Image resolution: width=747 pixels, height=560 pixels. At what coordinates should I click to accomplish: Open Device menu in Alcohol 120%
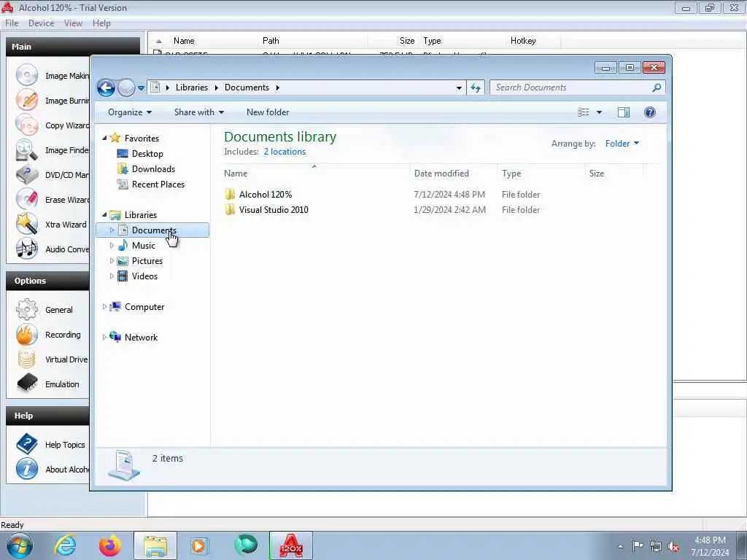pos(41,23)
